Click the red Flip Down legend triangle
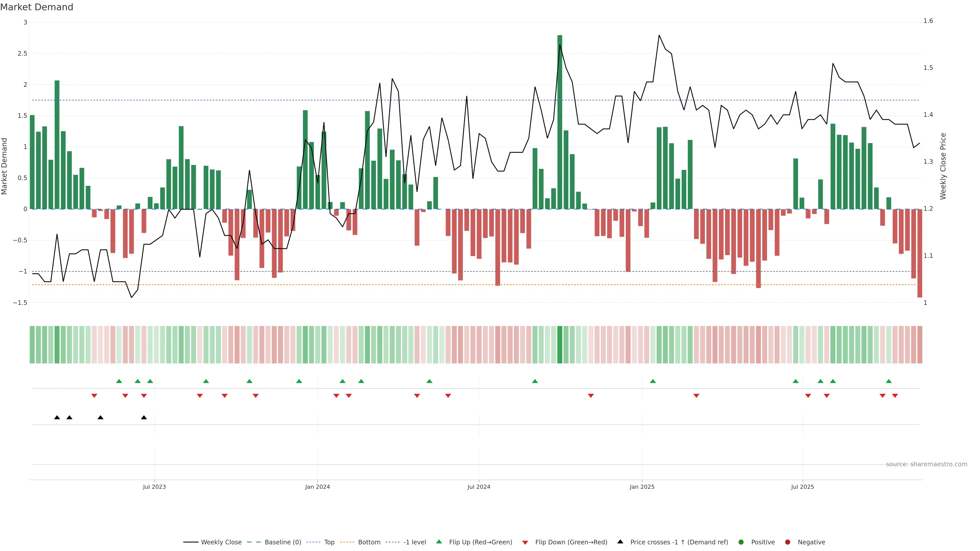 [525, 543]
